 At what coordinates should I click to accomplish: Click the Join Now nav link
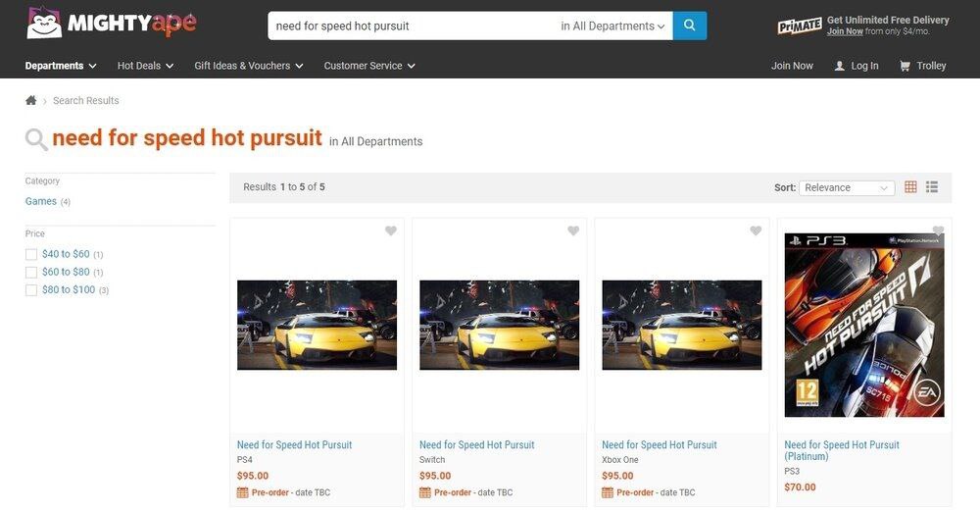tap(792, 66)
